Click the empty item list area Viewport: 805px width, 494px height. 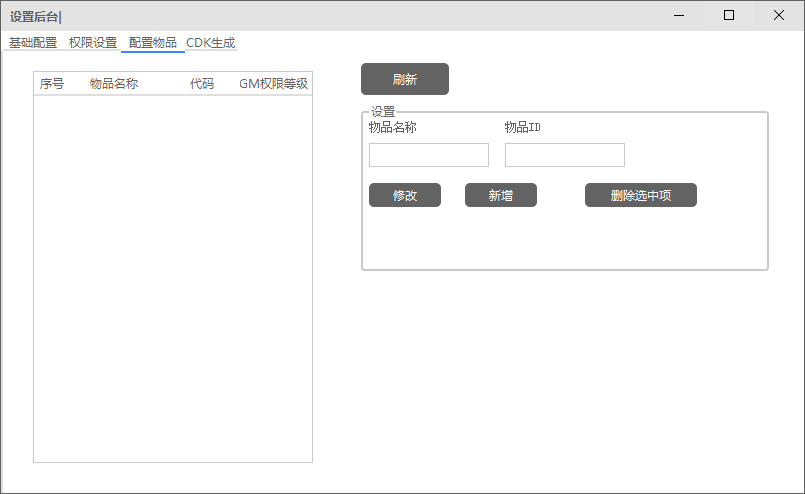coord(173,278)
